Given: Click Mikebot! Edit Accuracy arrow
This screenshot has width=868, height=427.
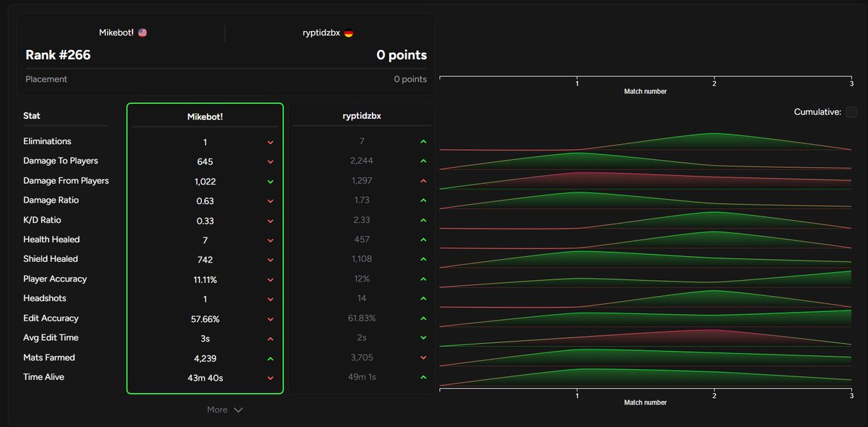Looking at the screenshot, I should [x=271, y=319].
